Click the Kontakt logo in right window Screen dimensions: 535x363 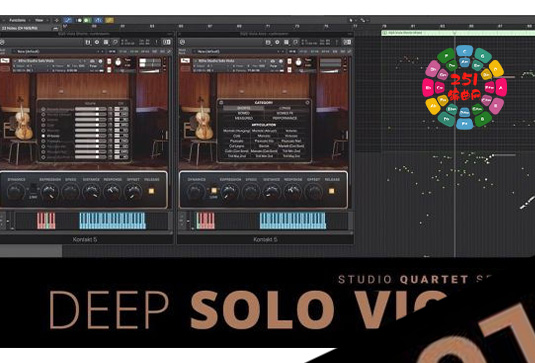(x=183, y=42)
